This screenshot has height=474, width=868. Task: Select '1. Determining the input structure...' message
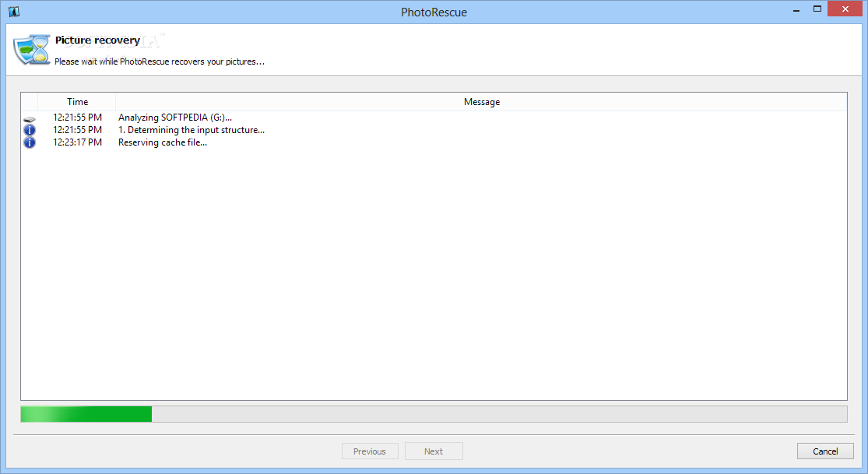[x=192, y=130]
